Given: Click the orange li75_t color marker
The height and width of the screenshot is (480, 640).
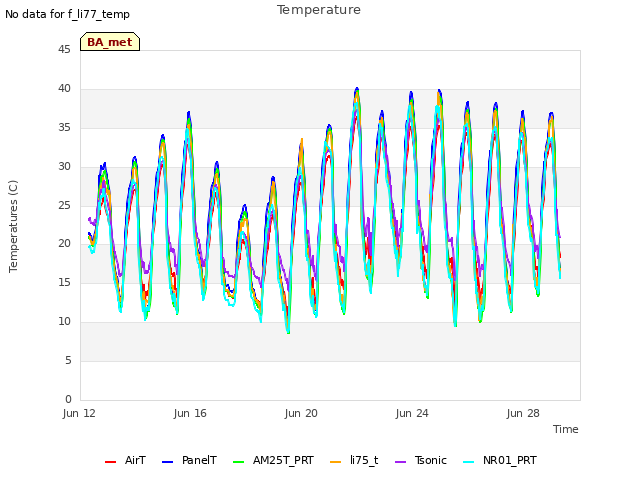Looking at the screenshot, I should click(336, 462).
